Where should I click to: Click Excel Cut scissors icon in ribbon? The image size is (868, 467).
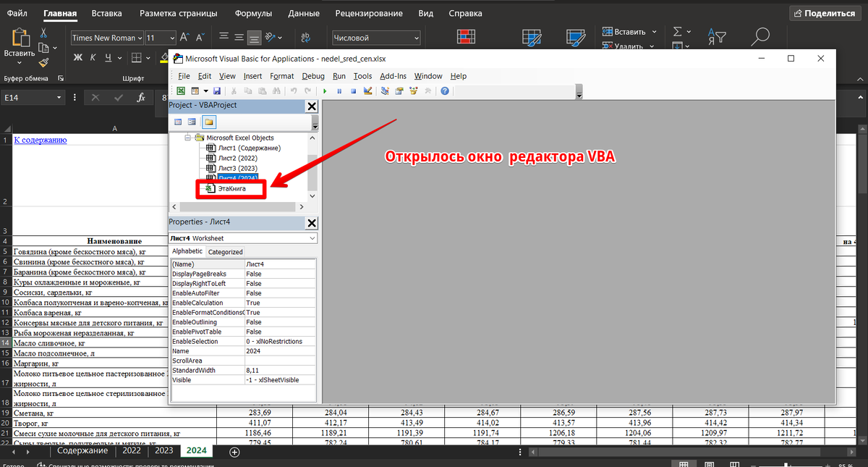coord(44,33)
